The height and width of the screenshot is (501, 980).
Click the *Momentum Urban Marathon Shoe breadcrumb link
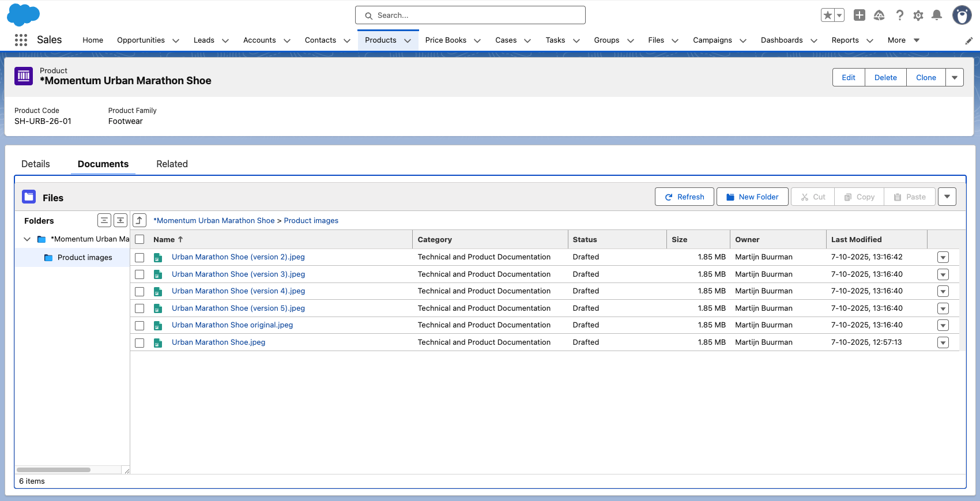214,221
